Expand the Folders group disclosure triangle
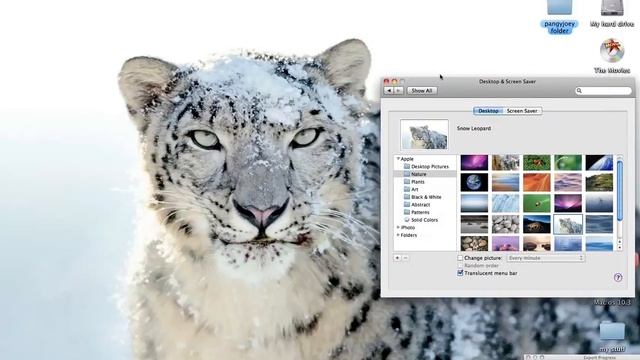640x360 pixels. click(398, 235)
